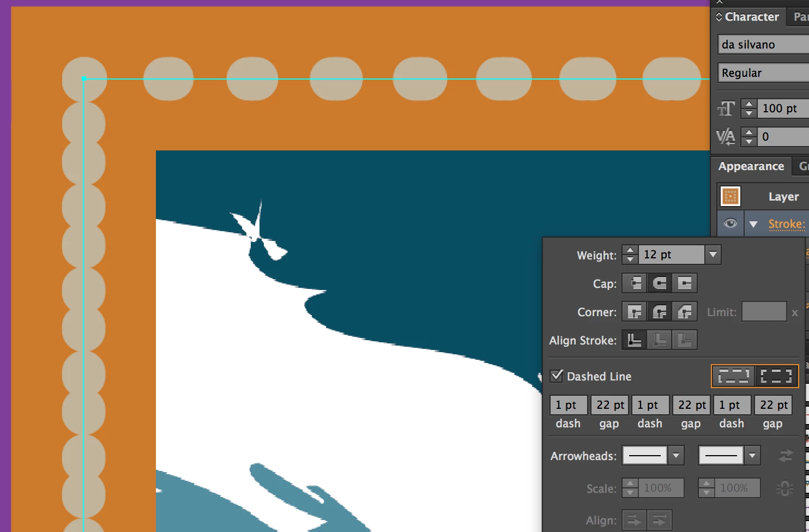Click the second gap field
The image size is (809, 532).
[691, 405]
